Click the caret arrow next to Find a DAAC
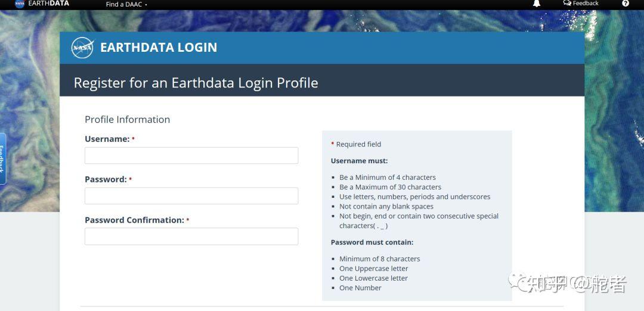This screenshot has height=311, width=644. pyautogui.click(x=146, y=5)
